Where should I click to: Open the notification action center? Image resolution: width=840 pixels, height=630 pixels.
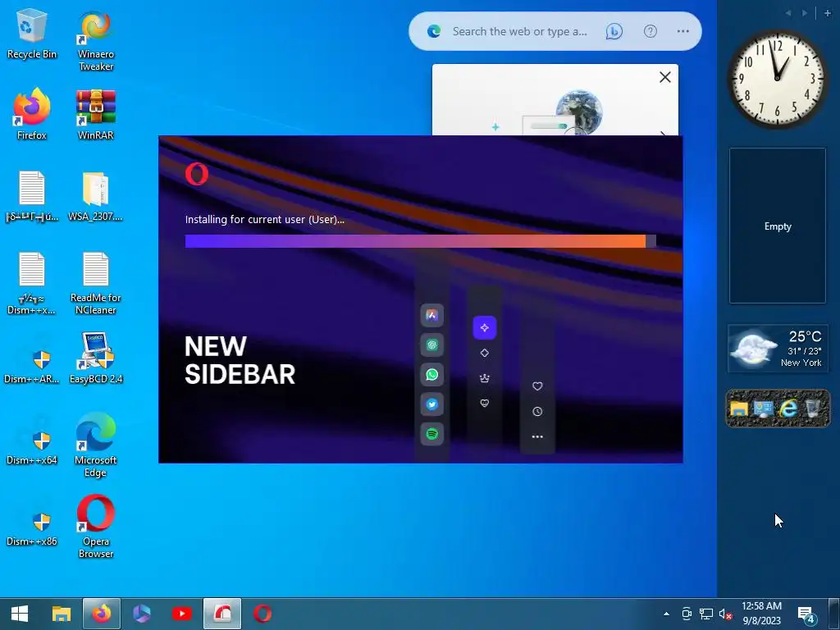coord(807,614)
